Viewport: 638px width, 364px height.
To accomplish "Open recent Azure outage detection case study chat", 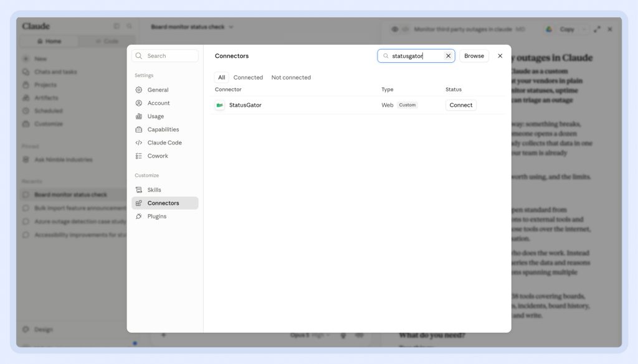I will (x=74, y=222).
